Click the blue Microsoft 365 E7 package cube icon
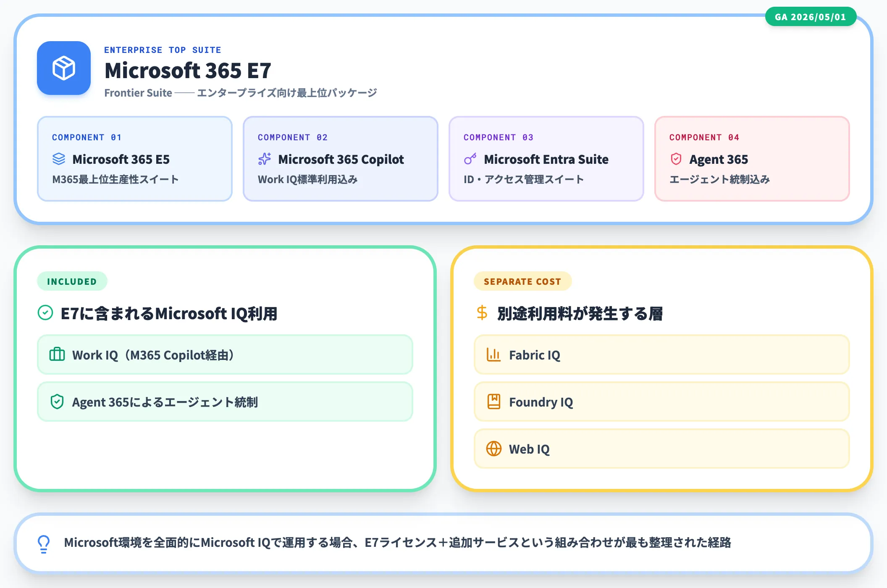 coord(64,68)
